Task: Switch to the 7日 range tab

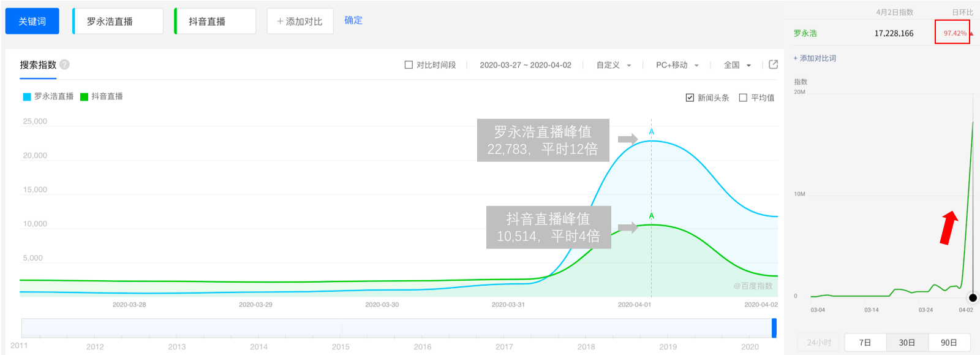Action: (865, 343)
